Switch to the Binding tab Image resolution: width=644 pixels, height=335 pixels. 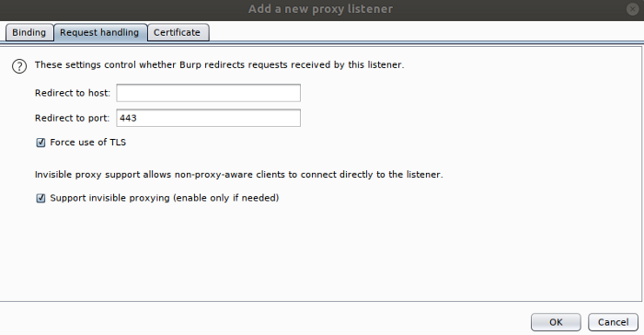point(29,32)
